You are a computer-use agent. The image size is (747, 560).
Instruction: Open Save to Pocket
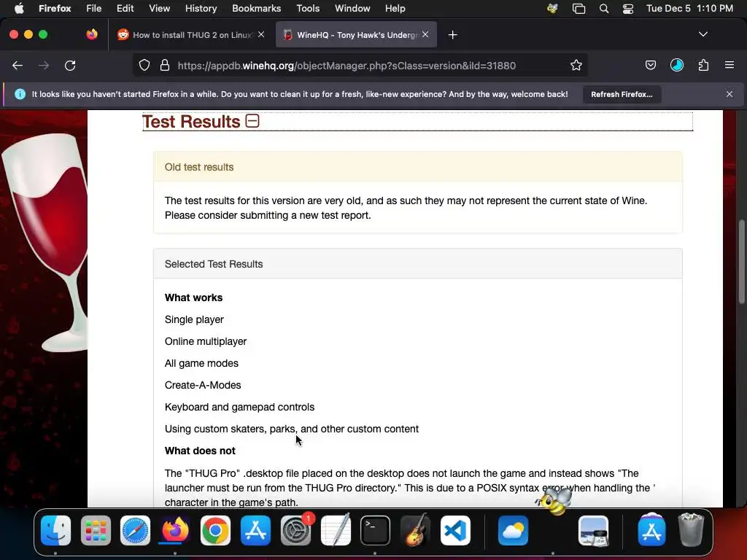[x=650, y=65]
